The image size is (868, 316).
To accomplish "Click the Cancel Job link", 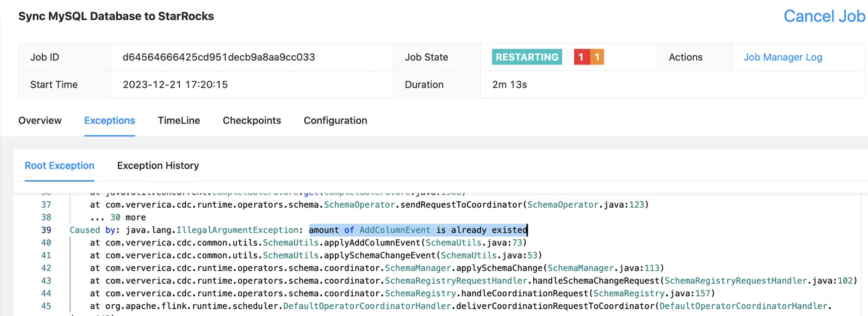I will 824,16.
